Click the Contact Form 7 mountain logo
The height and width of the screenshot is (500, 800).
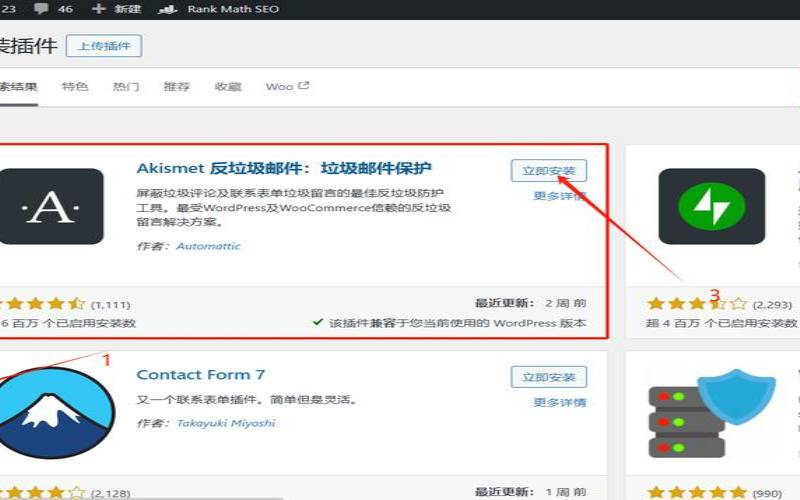56,412
